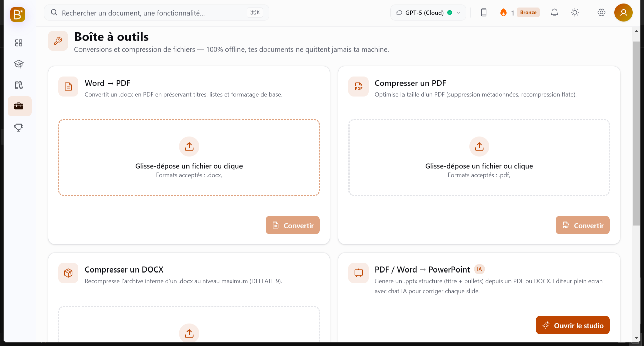Click 'Formats acceptés : .docx,' text

point(189,175)
